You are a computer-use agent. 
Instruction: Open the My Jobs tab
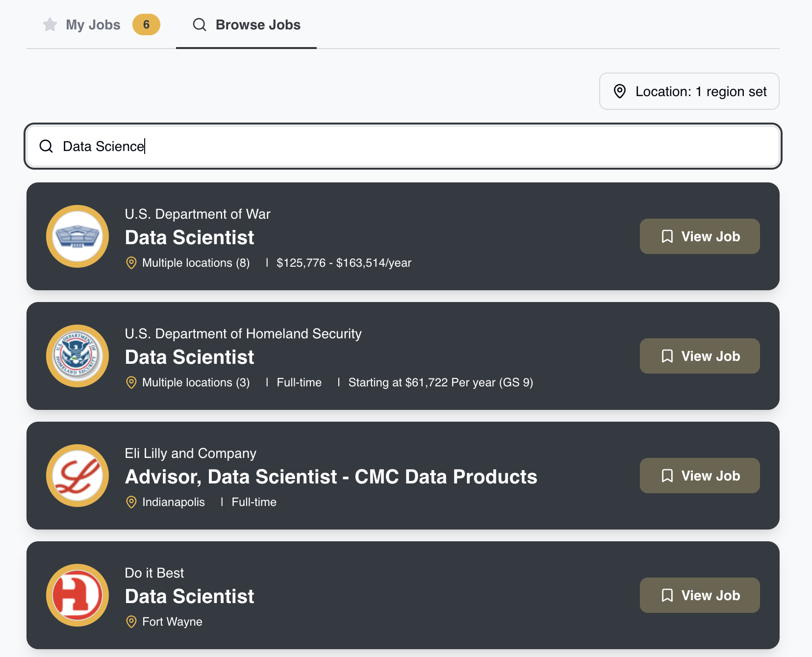click(101, 25)
